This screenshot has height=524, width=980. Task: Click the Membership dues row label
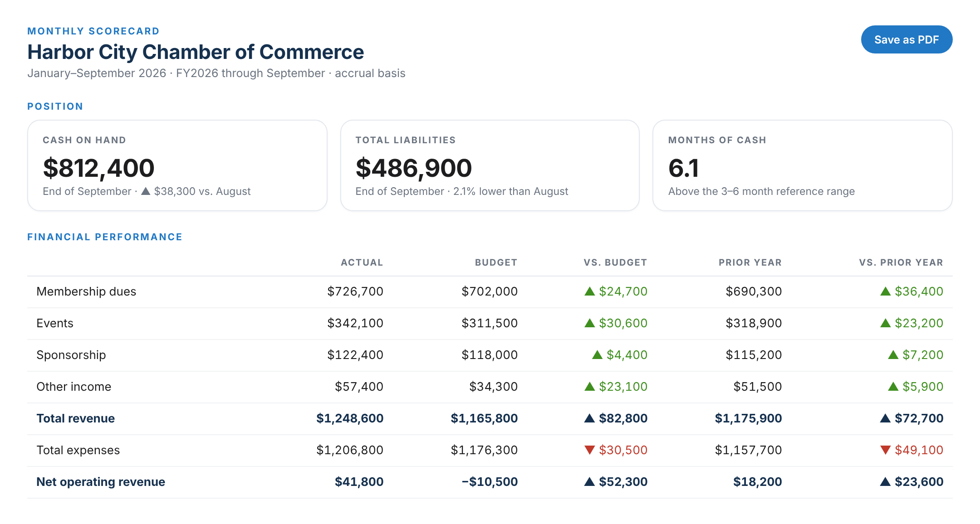86,291
